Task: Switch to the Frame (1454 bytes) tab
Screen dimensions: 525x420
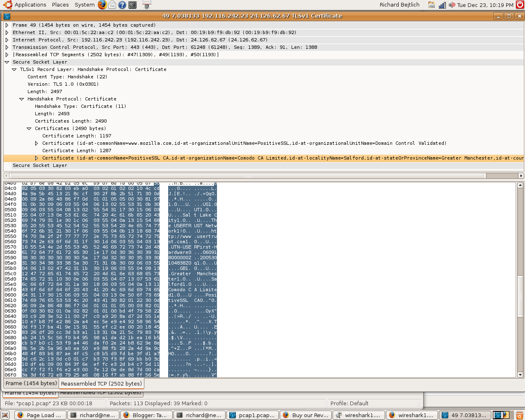Action: click(31, 383)
